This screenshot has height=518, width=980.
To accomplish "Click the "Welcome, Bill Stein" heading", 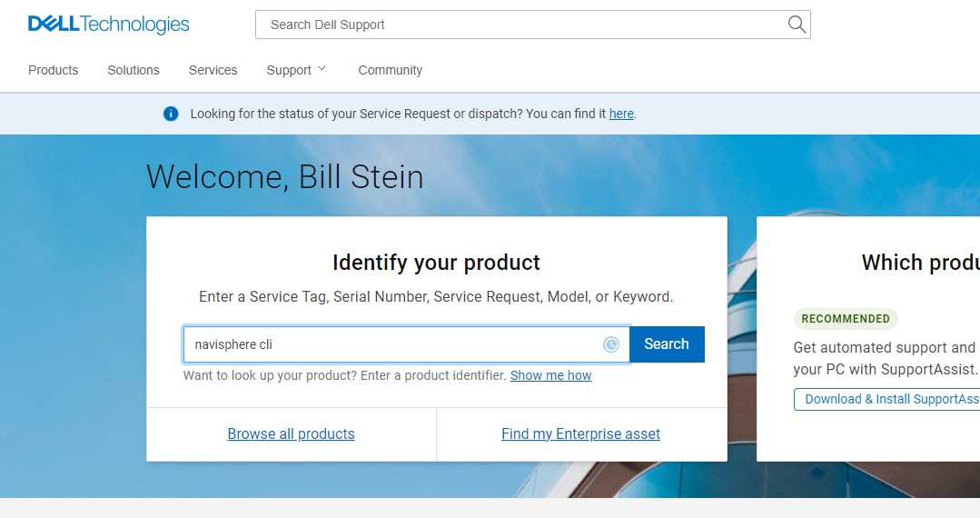I will click(x=285, y=176).
